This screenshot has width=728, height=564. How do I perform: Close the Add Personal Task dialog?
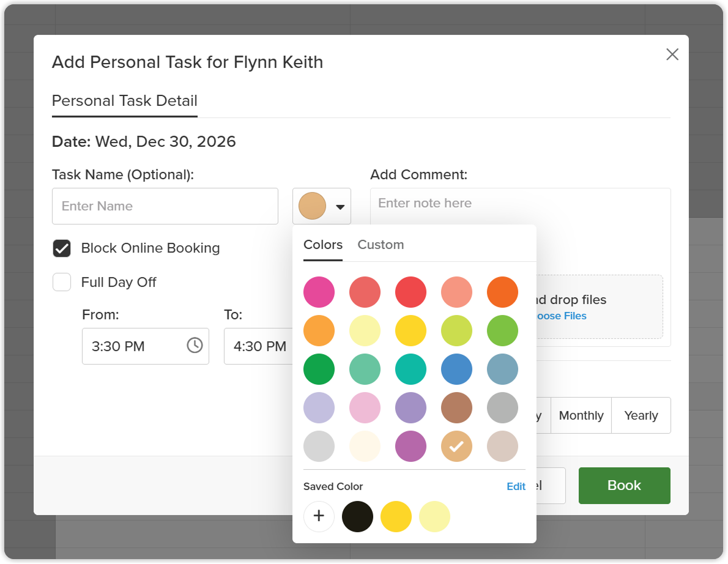point(672,54)
